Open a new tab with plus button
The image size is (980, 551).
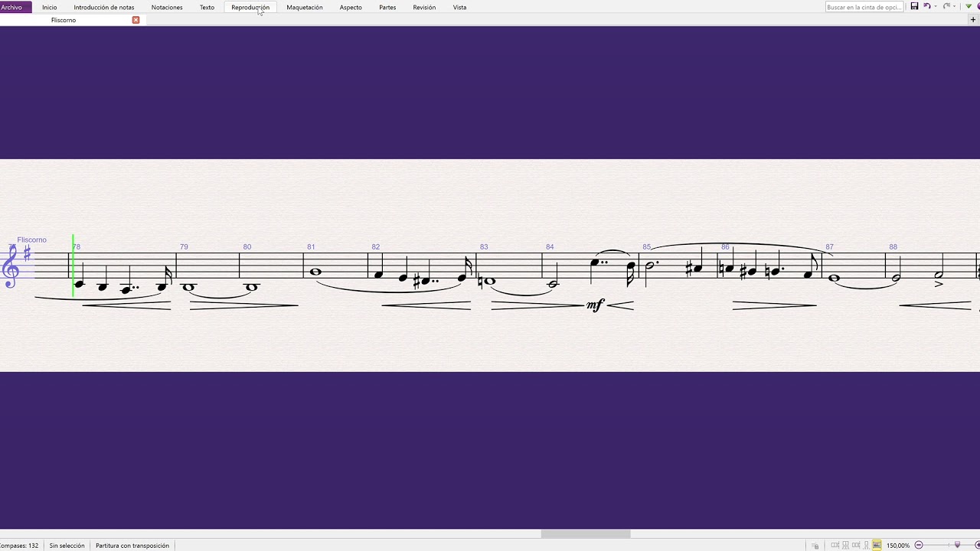click(973, 20)
